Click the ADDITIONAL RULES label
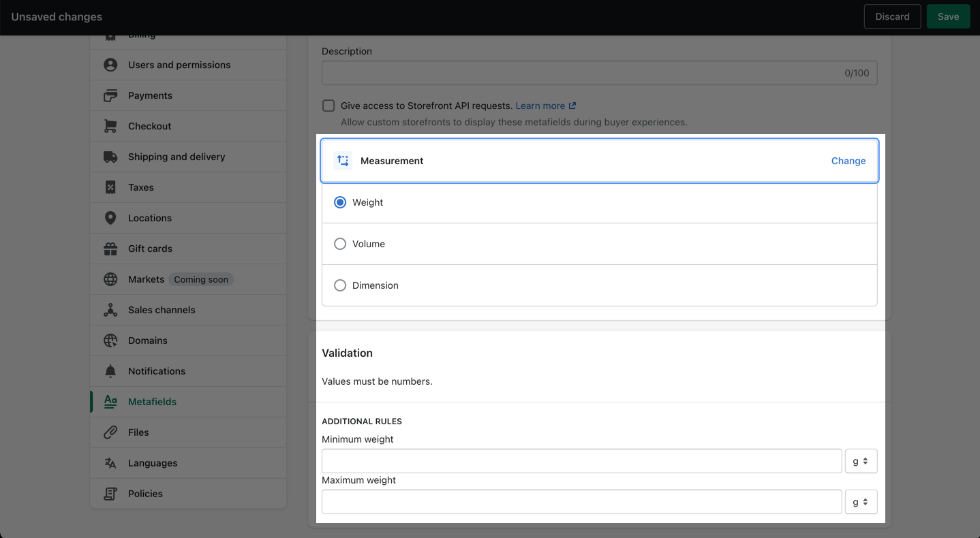The height and width of the screenshot is (538, 980). pyautogui.click(x=362, y=422)
